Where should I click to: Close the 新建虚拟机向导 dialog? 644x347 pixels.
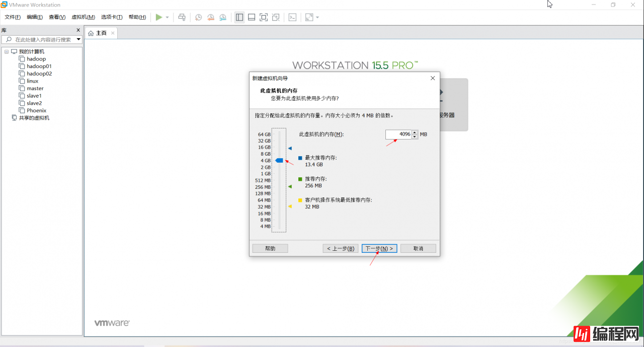pos(432,78)
